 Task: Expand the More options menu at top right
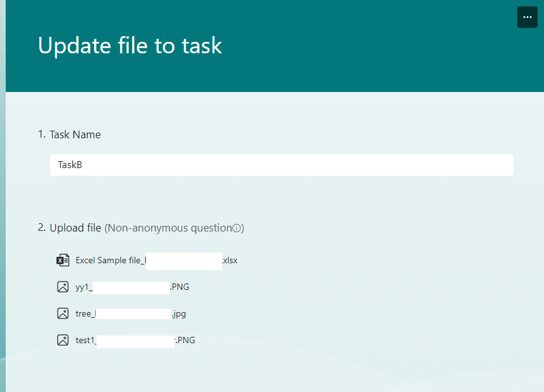click(x=527, y=17)
